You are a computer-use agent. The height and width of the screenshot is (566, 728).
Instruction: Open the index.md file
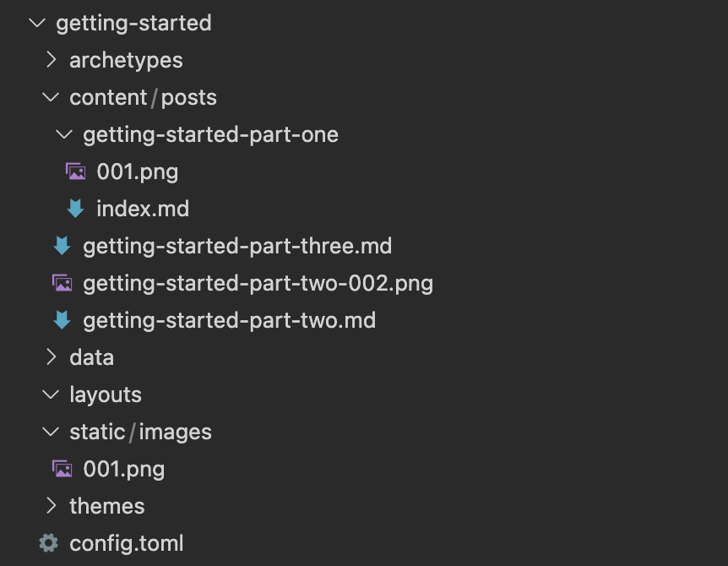click(143, 209)
